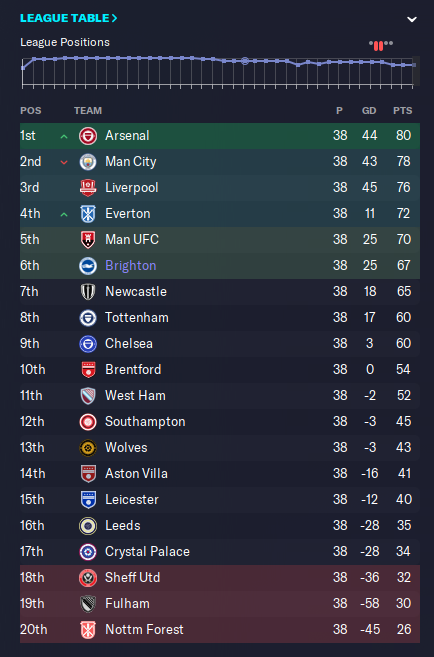Viewport: 434px width, 657px height.
Task: Click the TEAM column header
Action: [x=88, y=111]
